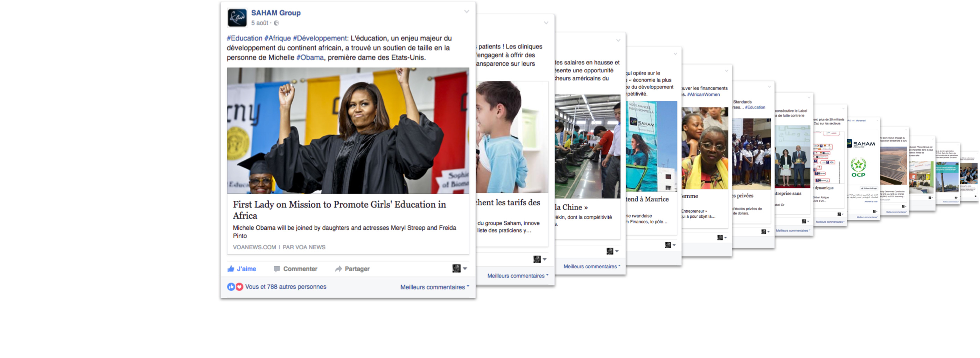Click the '5 août' post date
The height and width of the screenshot is (358, 980).
259,23
